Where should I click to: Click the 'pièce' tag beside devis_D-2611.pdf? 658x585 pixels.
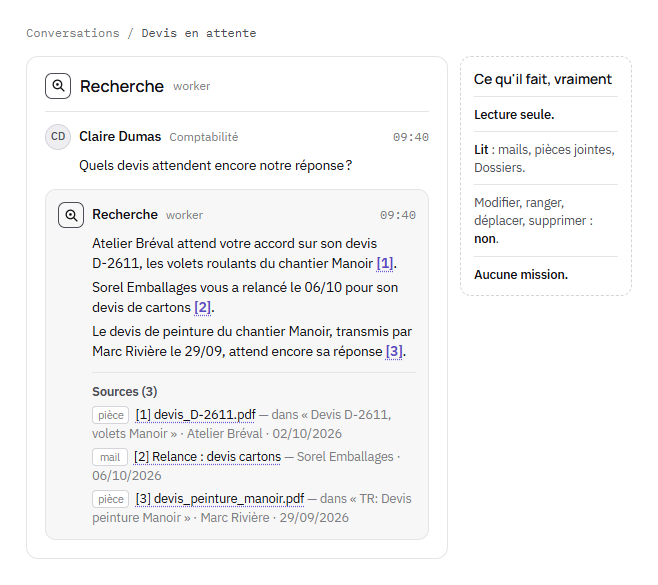(x=111, y=415)
